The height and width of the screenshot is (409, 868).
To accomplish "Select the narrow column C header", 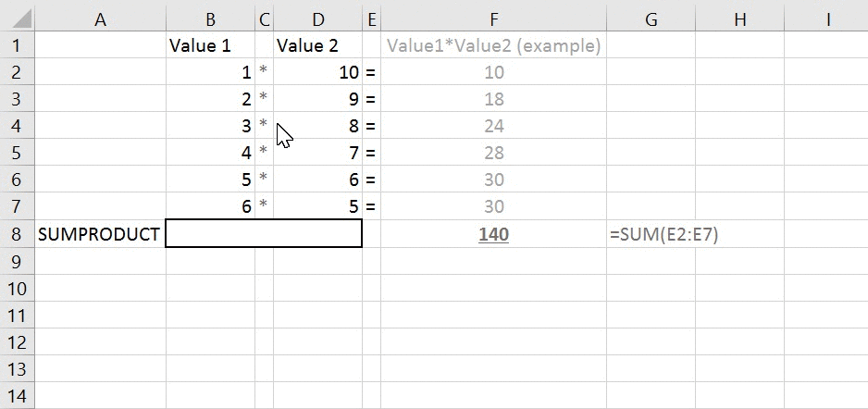I will click(x=265, y=19).
